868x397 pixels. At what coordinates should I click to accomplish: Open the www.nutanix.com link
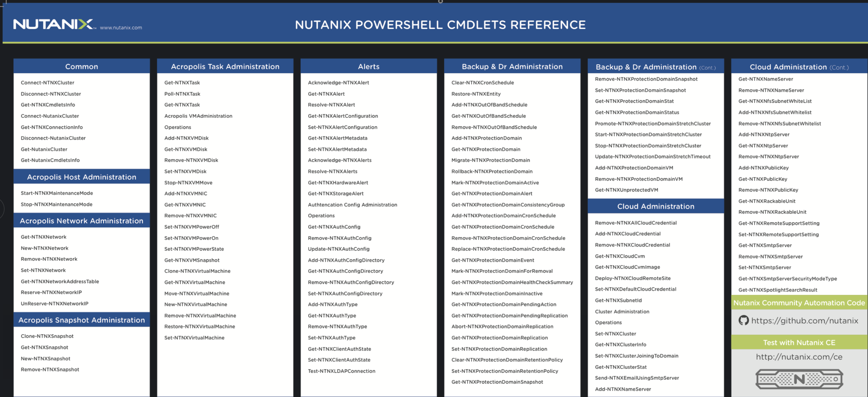pyautogui.click(x=121, y=28)
